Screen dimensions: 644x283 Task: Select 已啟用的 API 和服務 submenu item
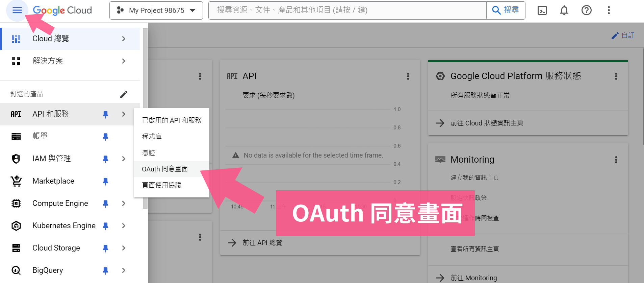pos(172,120)
